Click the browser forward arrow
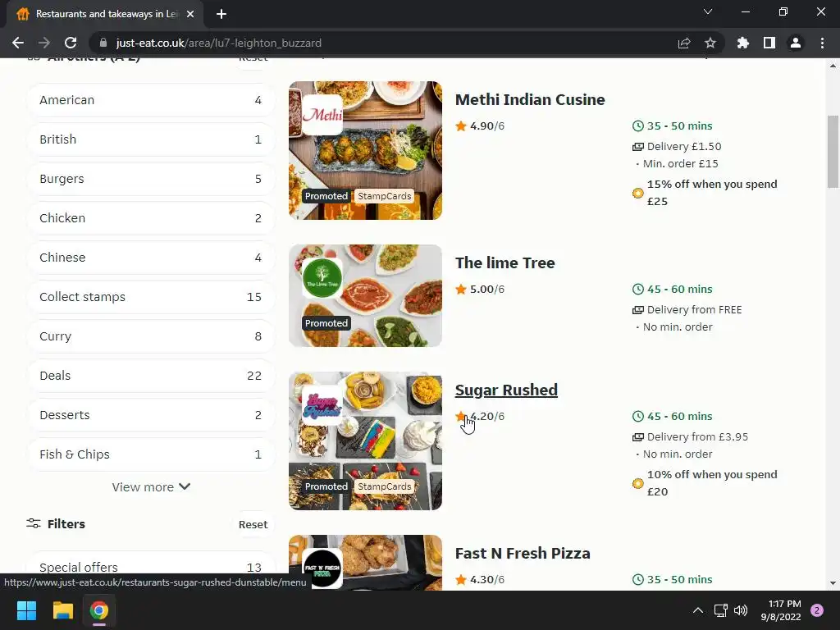 click(44, 43)
